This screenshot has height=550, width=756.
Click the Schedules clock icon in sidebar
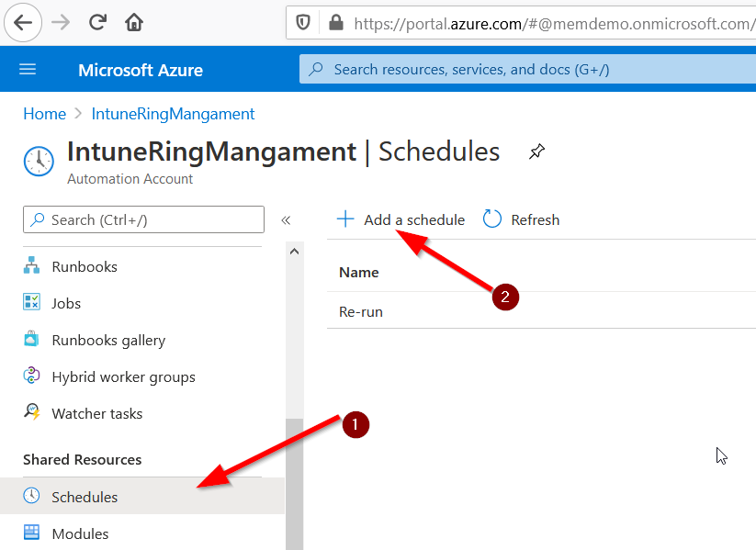coord(32,496)
